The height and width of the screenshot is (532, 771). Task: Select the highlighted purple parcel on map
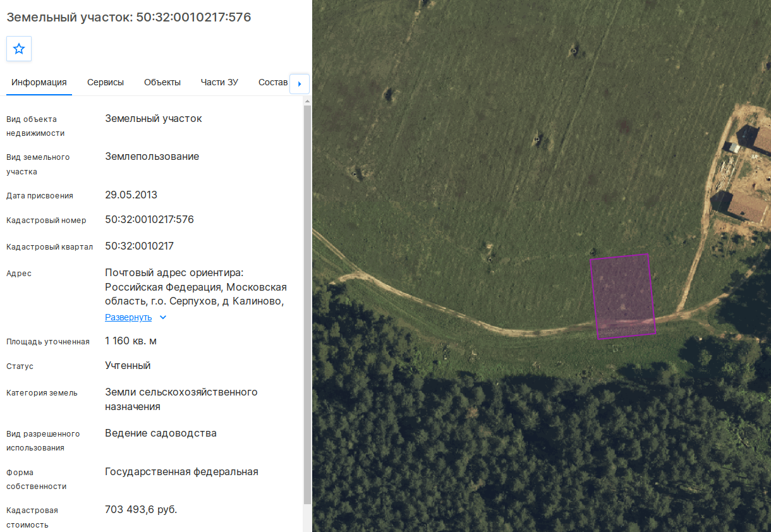[x=622, y=296]
